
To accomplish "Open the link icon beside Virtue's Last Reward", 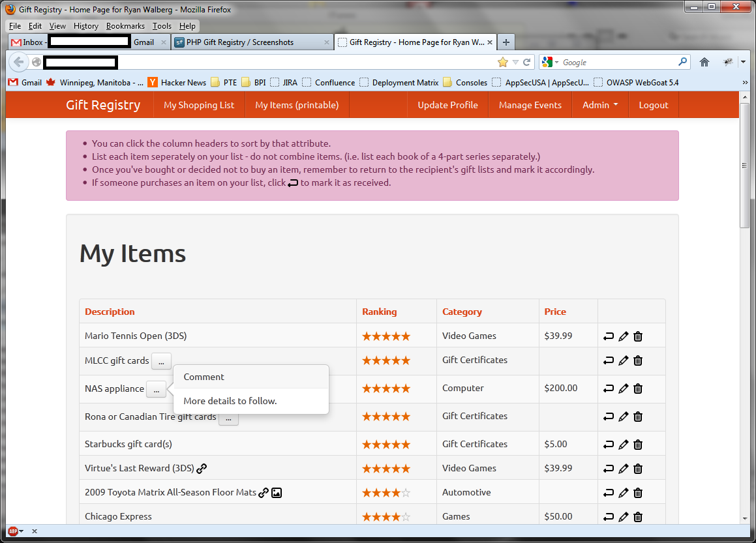I will coord(201,467).
